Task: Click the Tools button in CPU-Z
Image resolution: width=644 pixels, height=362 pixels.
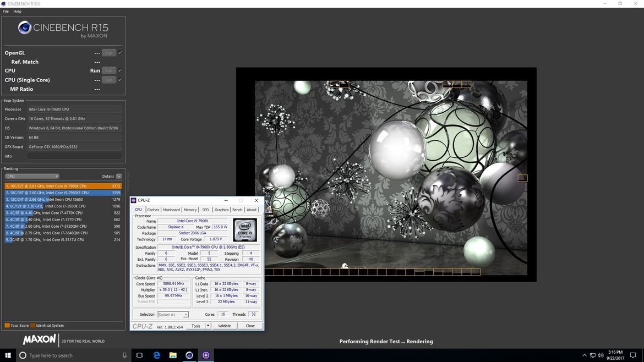Action: click(x=196, y=326)
